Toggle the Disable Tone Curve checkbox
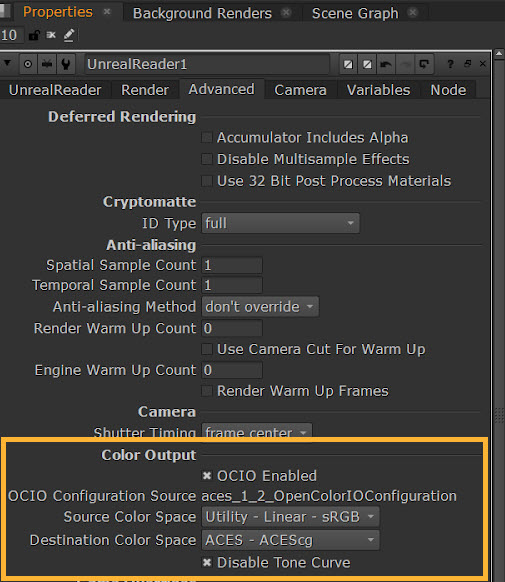Viewport: 505px width, 582px height. pyautogui.click(x=207, y=563)
